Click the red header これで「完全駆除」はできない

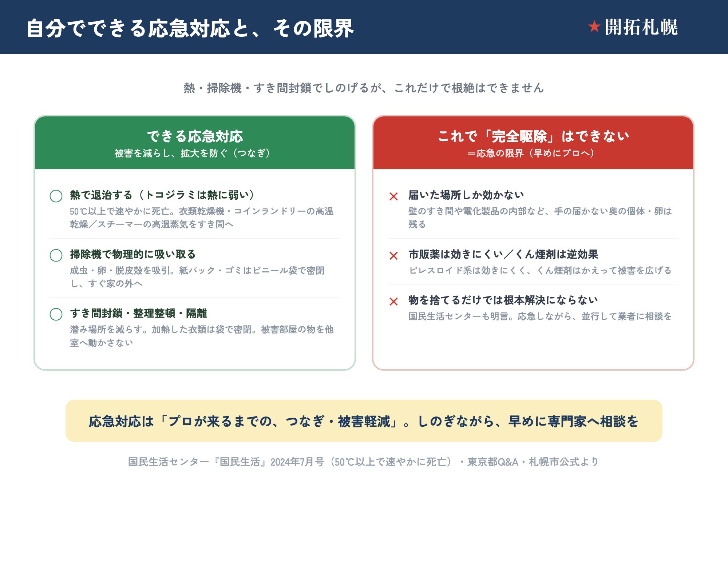pos(533,136)
